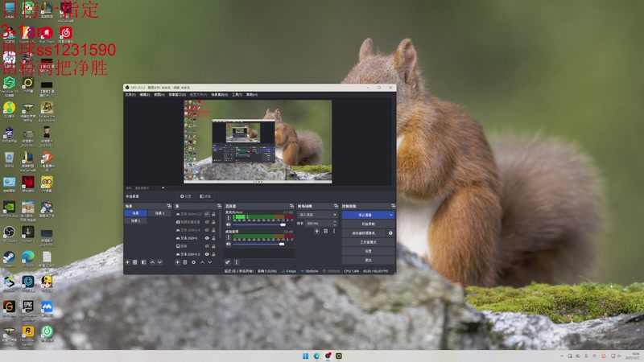Open the 淡入淡出 transition dropdown
This screenshot has height=362, width=644.
317,215
